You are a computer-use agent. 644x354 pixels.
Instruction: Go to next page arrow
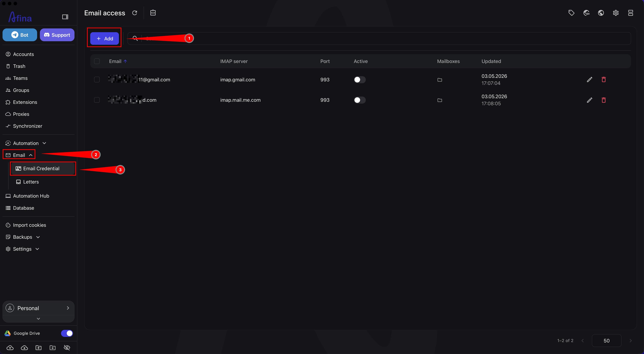(630, 340)
